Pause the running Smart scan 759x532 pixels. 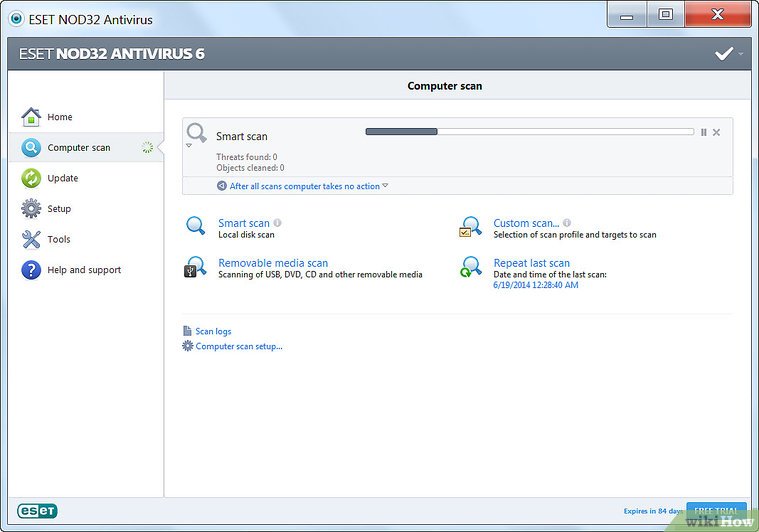pos(704,132)
